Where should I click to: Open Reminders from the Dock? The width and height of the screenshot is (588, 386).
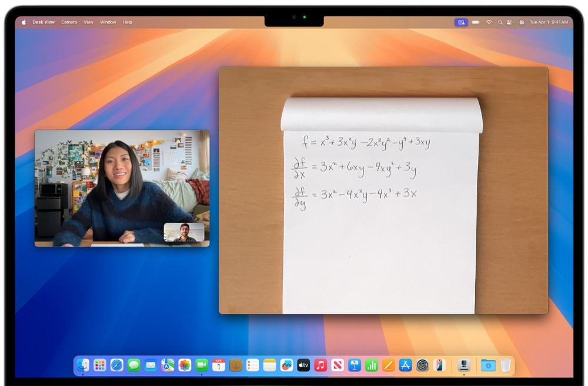click(x=253, y=365)
